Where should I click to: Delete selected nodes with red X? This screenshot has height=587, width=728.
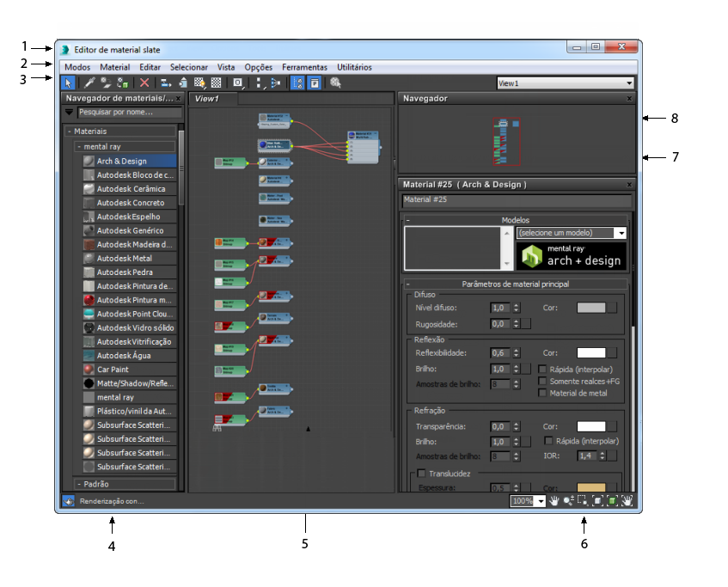pyautogui.click(x=144, y=83)
